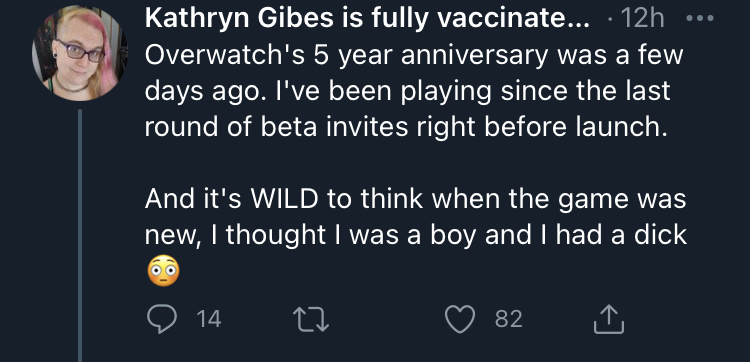Click the like count 82
This screenshot has width=750, height=362.
508,319
